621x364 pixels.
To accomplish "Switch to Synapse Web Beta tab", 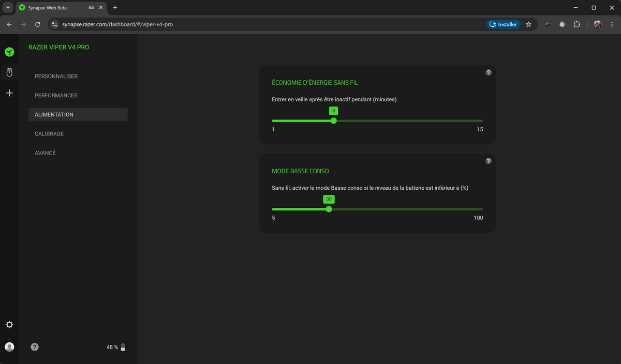I will pos(61,8).
